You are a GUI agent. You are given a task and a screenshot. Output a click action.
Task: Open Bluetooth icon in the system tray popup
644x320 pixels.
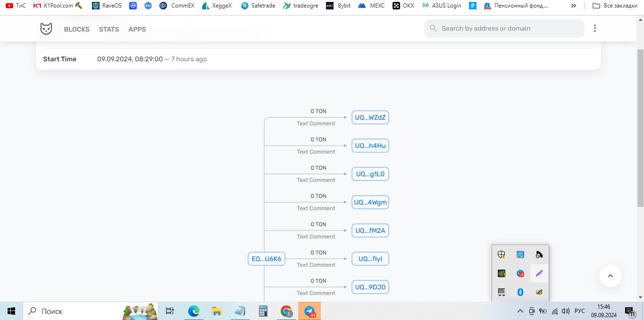(520, 292)
